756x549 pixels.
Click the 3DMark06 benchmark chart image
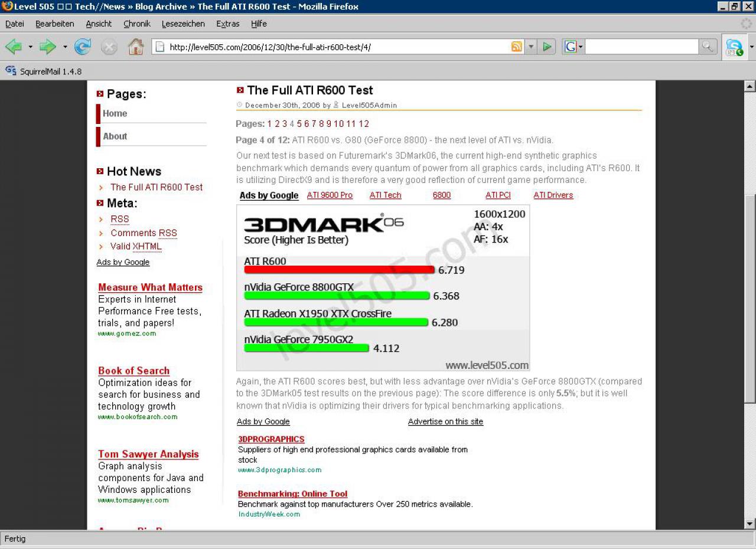pyautogui.click(x=383, y=288)
